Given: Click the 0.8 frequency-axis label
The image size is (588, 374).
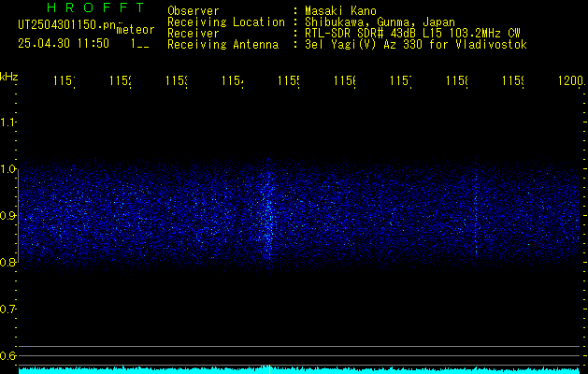Looking at the screenshot, I should pyautogui.click(x=7, y=262).
